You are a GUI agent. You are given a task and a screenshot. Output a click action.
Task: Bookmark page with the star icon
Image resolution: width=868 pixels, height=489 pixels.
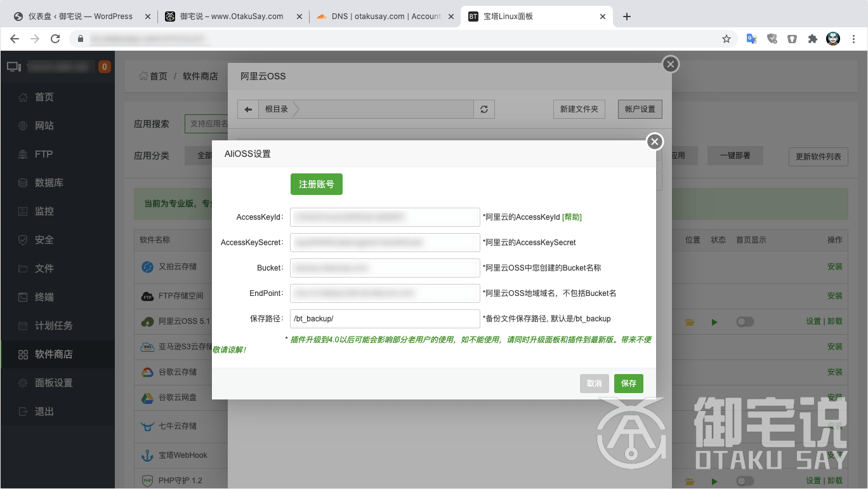click(727, 39)
